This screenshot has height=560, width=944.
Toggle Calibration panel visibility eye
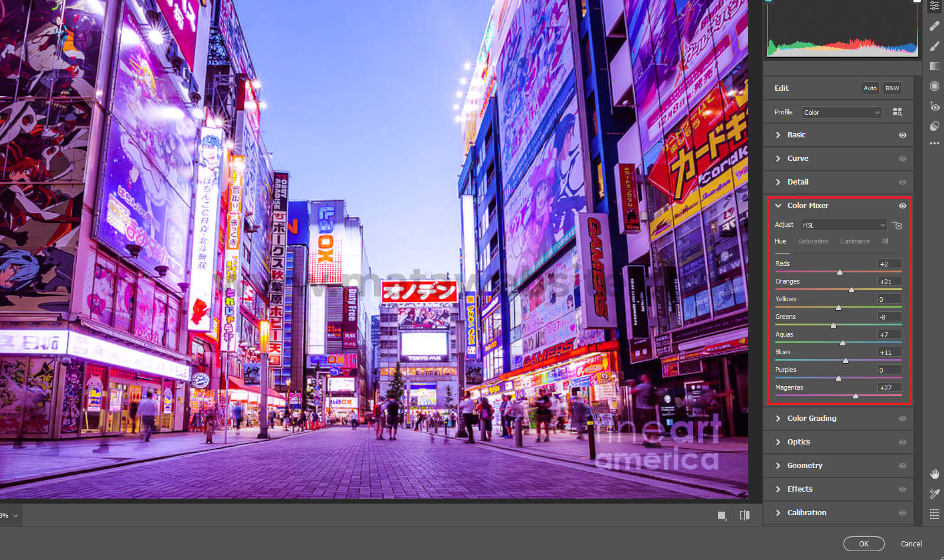pos(902,513)
